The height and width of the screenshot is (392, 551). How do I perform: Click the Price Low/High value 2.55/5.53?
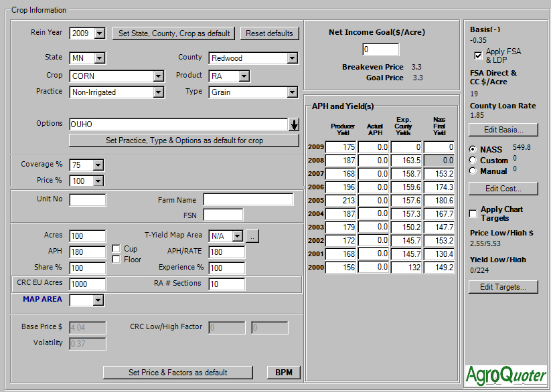coord(485,243)
